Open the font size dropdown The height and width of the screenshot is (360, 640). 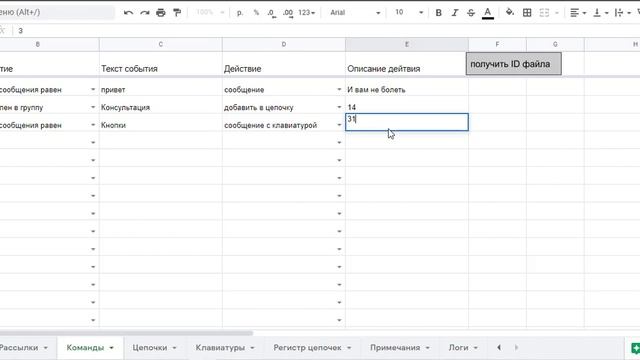click(409, 13)
